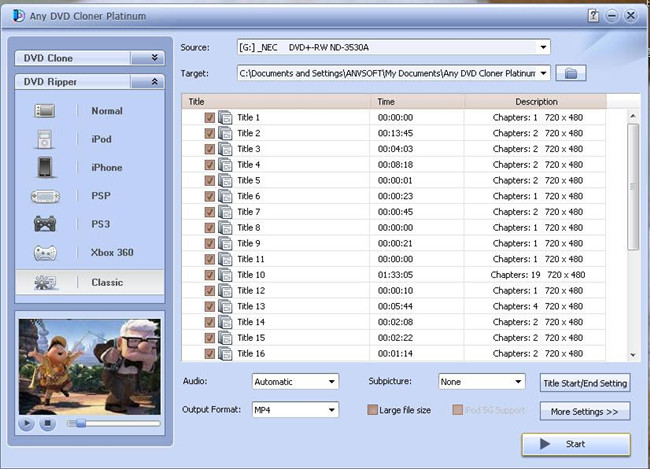
Task: Uncheck the Title 9 checkbox
Action: click(x=210, y=243)
